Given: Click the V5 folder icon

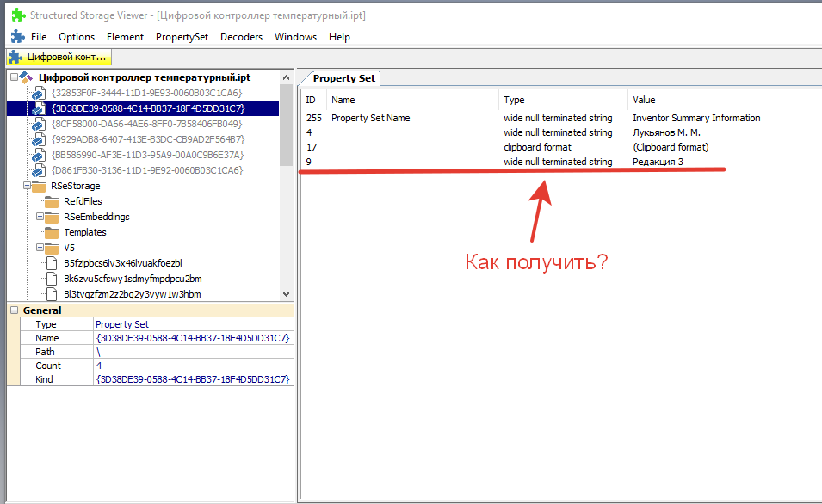Looking at the screenshot, I should point(52,248).
